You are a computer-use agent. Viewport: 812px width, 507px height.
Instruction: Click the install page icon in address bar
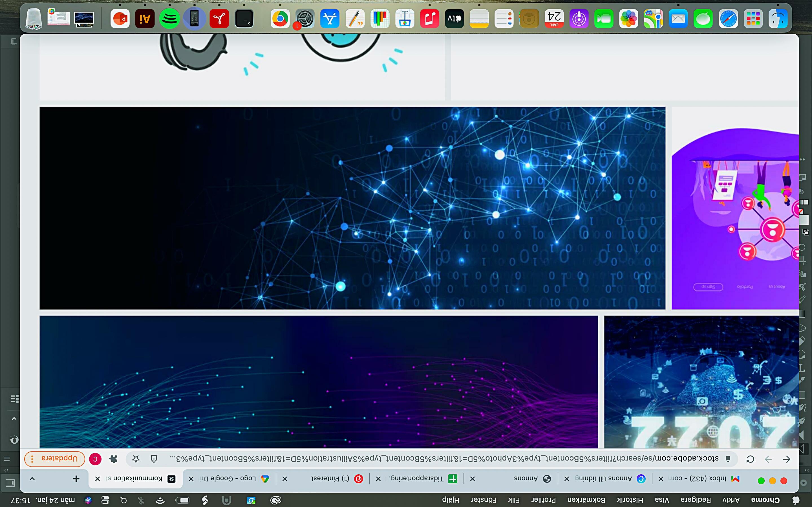click(x=154, y=459)
